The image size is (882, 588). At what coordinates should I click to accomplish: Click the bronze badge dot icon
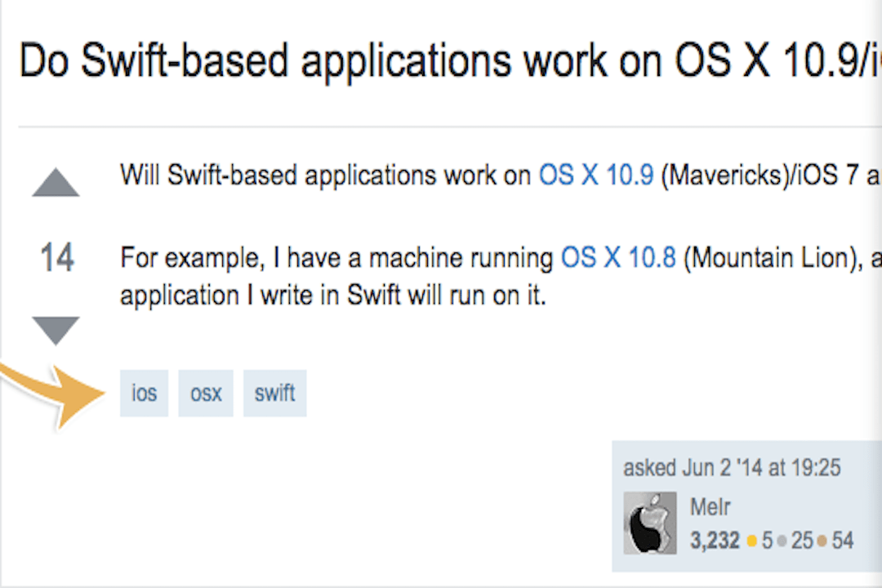821,541
